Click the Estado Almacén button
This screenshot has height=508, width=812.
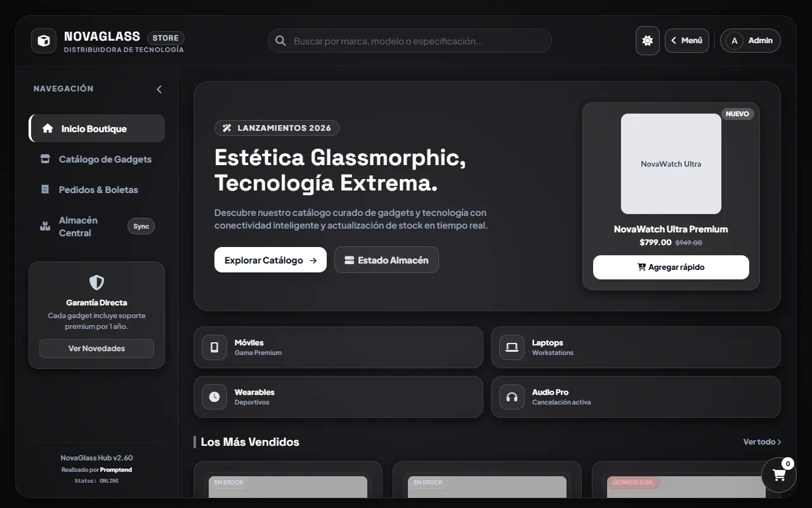pyautogui.click(x=386, y=260)
